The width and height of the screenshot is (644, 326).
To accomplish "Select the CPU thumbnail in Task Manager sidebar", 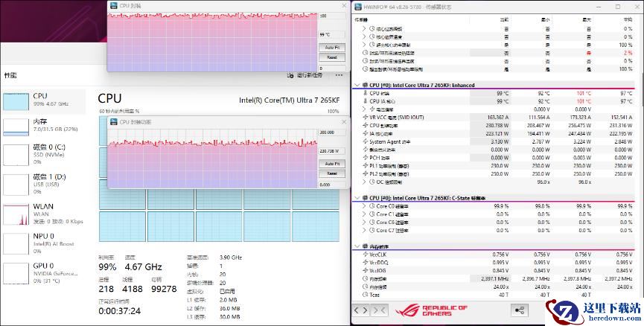I will pos(16,100).
